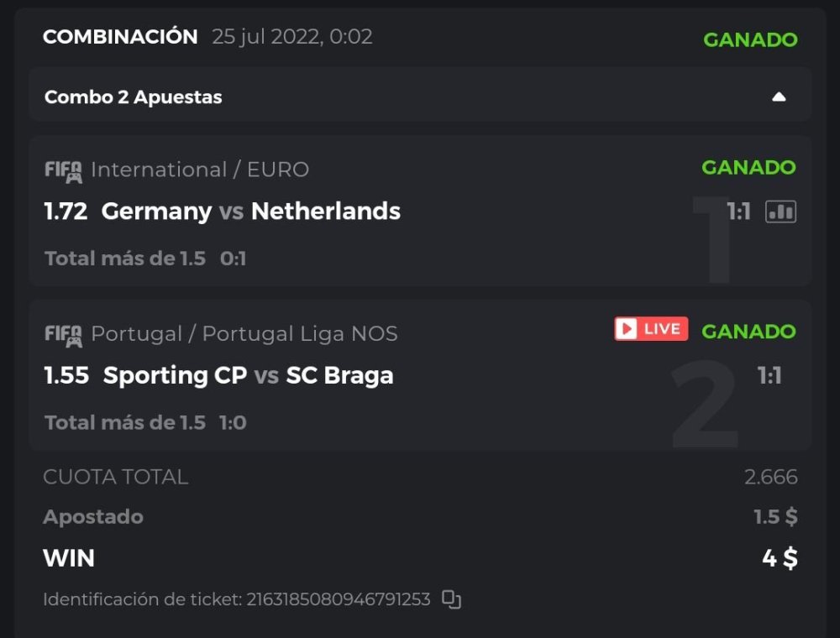840x638 pixels.
Task: Click the 1.72 odds value
Action: click(66, 211)
